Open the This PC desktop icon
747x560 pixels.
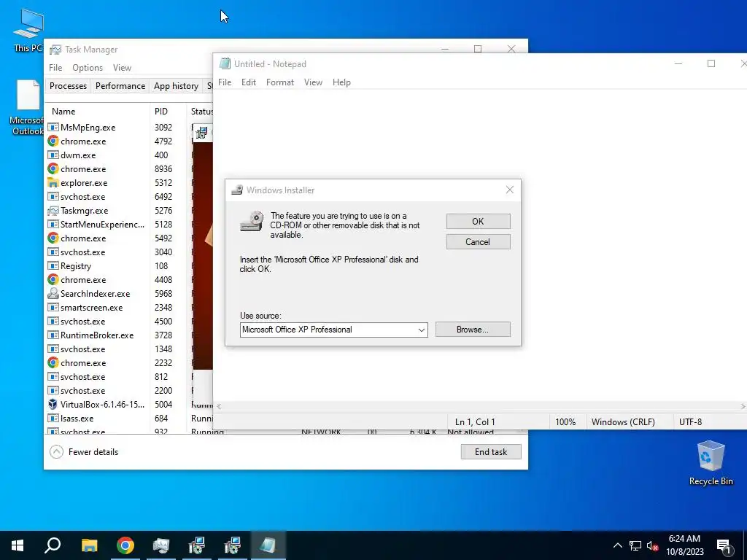click(x=28, y=30)
